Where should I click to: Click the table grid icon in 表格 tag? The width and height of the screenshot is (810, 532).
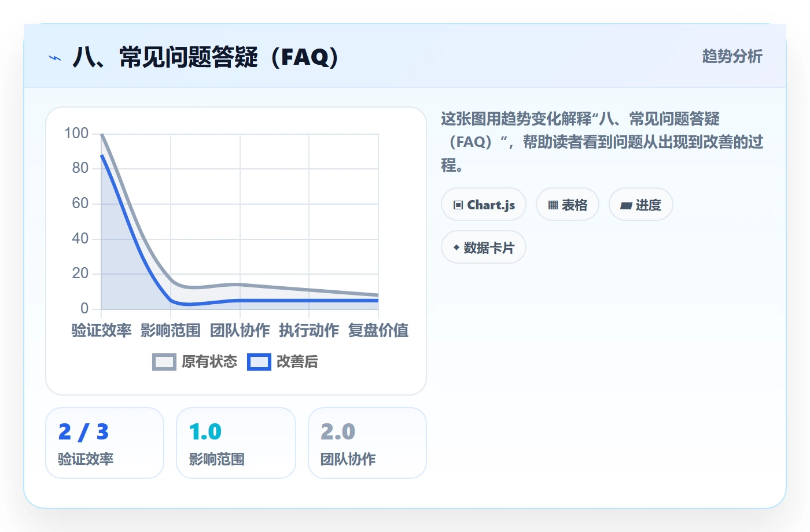[x=553, y=205]
